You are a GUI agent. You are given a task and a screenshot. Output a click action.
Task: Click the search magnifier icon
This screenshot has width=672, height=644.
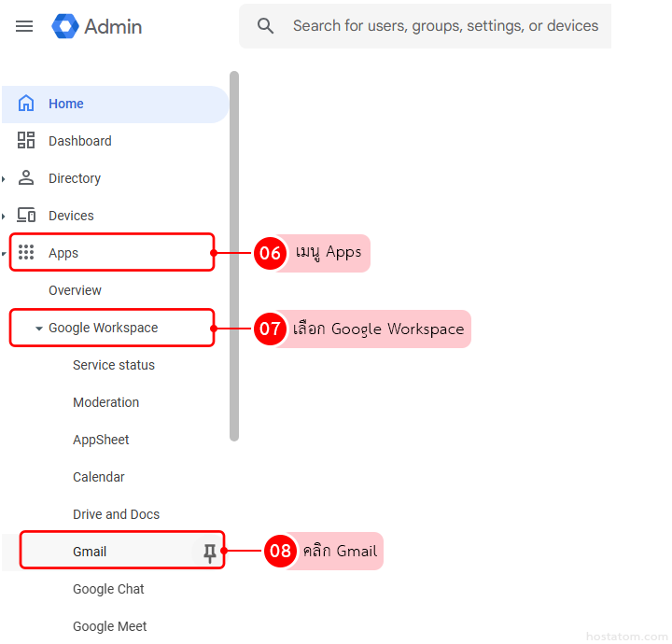(x=266, y=26)
